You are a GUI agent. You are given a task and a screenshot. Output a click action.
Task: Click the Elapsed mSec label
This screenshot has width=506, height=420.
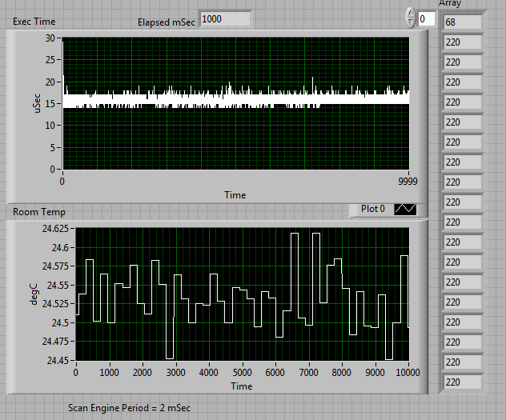click(x=167, y=22)
